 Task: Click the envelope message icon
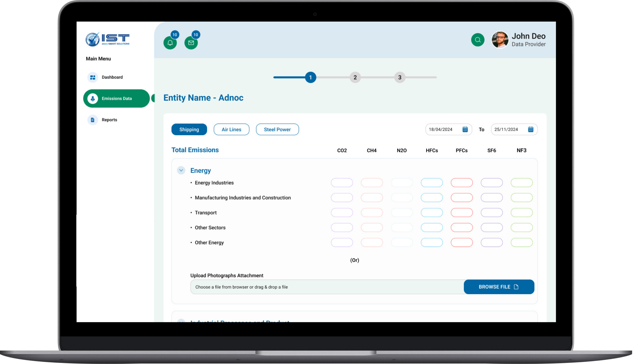point(191,42)
